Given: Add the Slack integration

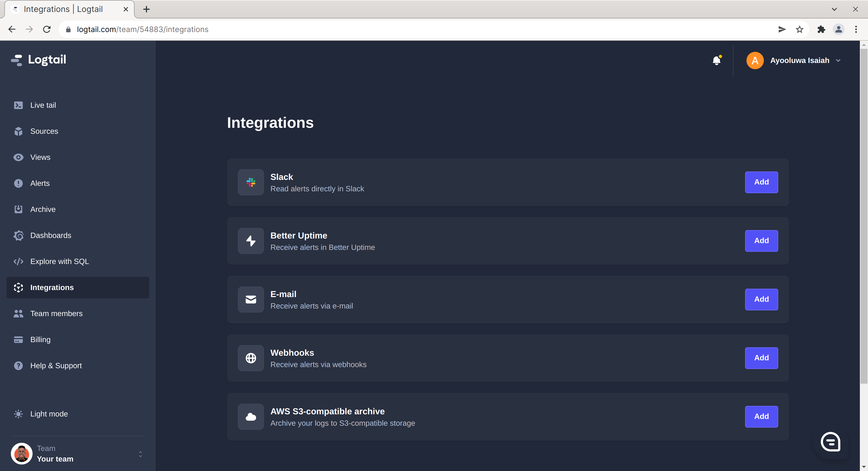Looking at the screenshot, I should (x=761, y=182).
